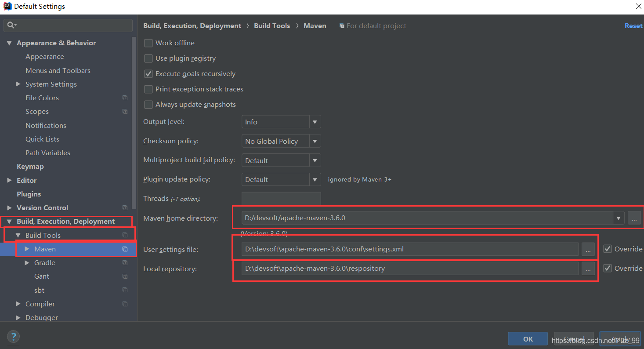
Task: Open help with the question mark icon
Action: click(x=14, y=337)
